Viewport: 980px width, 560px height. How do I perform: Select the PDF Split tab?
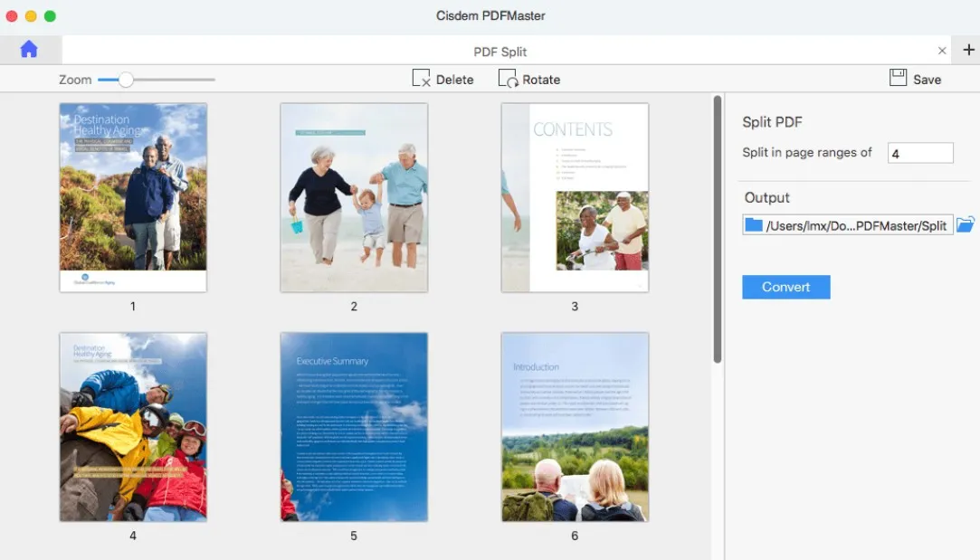(x=500, y=52)
